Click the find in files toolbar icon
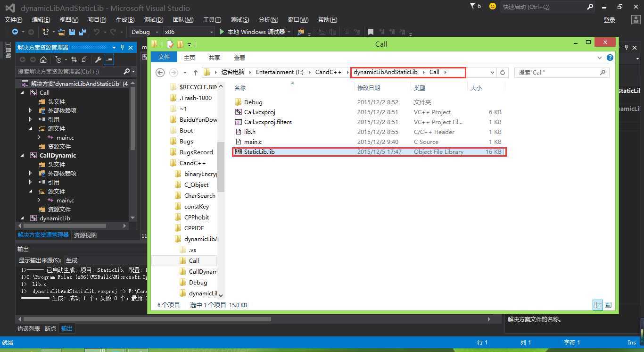The width and height of the screenshot is (644, 352). (x=300, y=32)
